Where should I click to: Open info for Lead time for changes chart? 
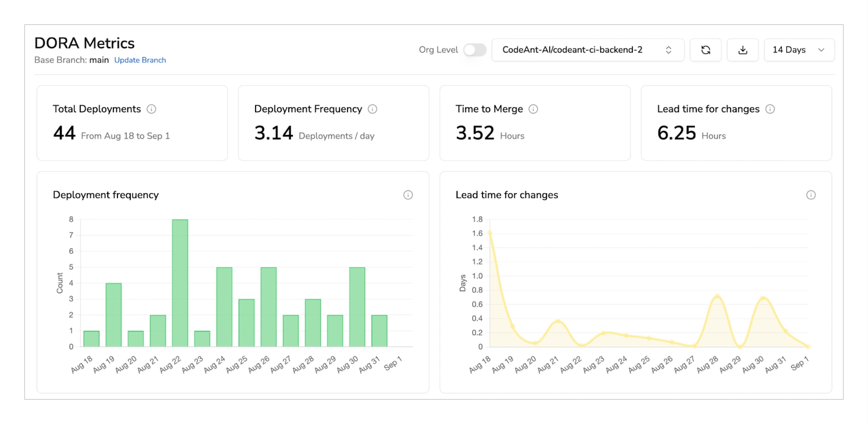pos(811,195)
